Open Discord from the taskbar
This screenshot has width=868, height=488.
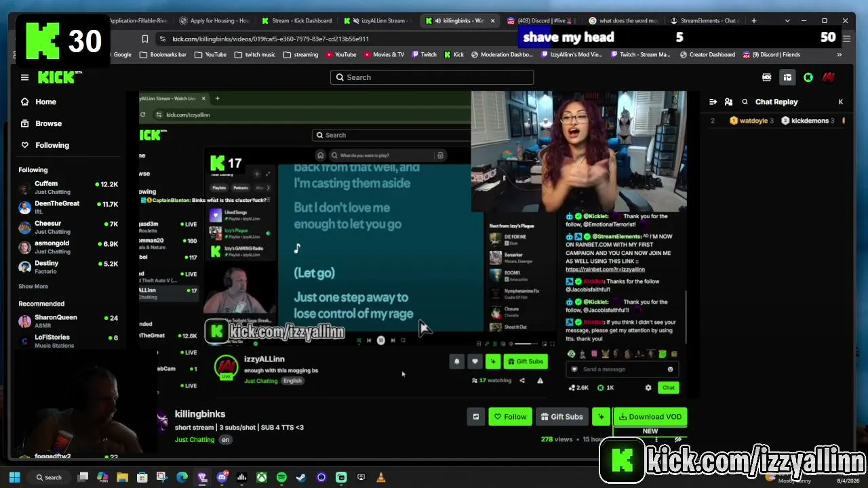222,477
